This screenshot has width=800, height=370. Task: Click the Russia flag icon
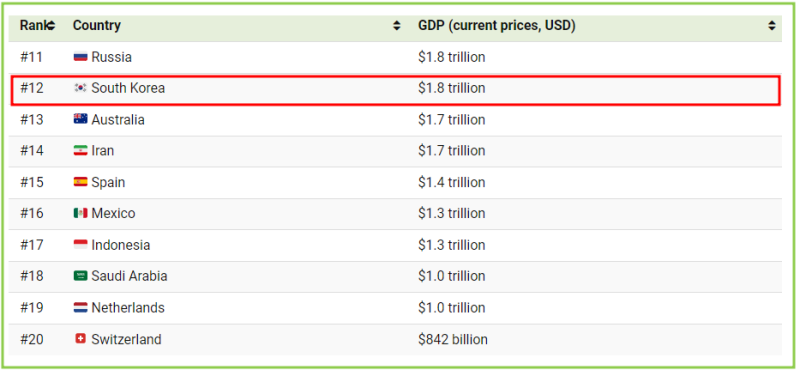[80, 57]
